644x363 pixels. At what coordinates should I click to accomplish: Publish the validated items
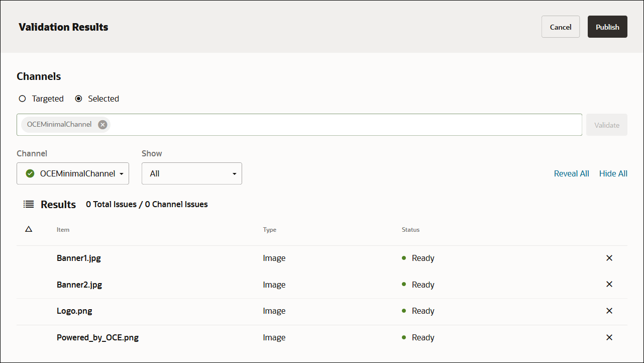click(607, 27)
